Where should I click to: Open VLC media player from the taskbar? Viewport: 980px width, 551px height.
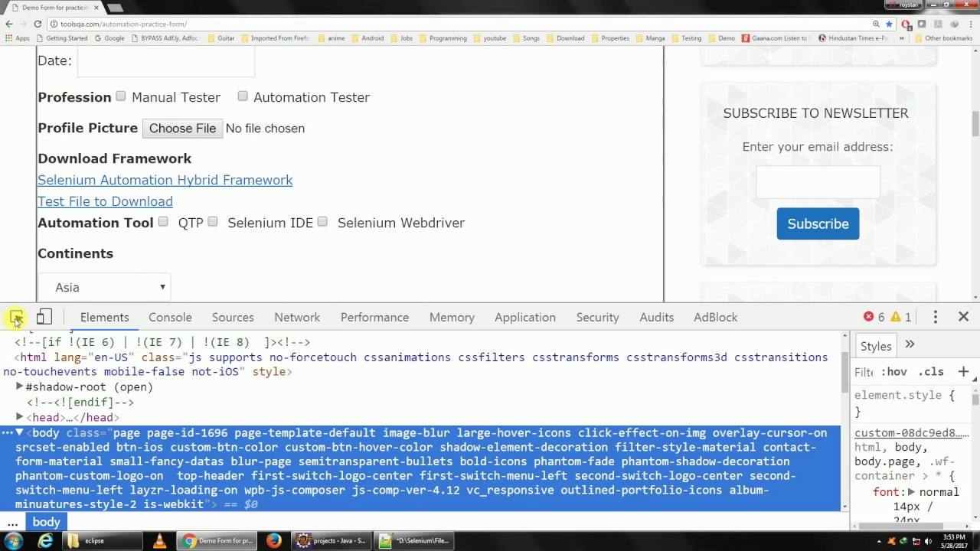(x=159, y=541)
